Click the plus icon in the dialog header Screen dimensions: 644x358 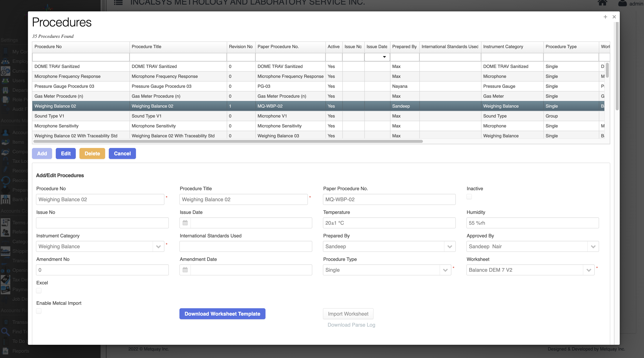(605, 17)
